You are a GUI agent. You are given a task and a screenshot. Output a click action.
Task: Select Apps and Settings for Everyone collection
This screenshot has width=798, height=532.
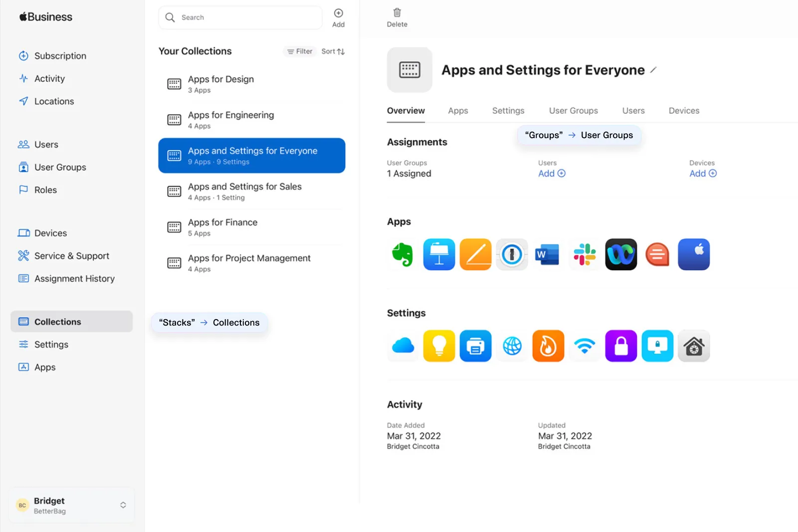click(252, 156)
